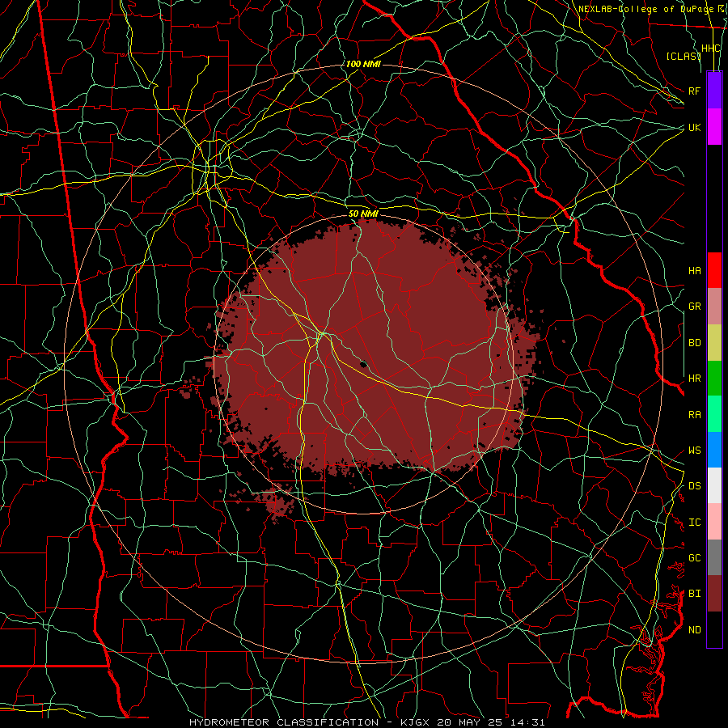Select the bright red HA legend swatch

click(714, 270)
